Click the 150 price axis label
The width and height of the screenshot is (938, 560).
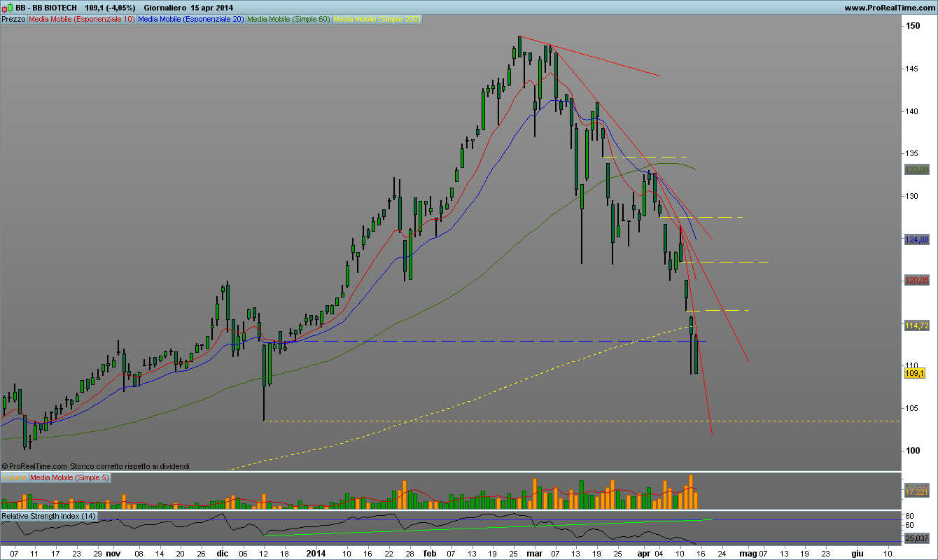coord(913,26)
